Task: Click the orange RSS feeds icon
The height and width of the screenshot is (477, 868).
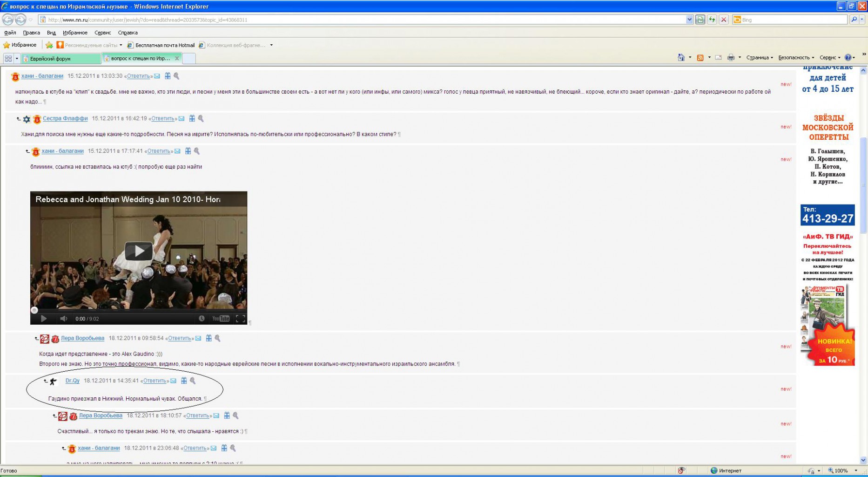Action: (x=700, y=57)
